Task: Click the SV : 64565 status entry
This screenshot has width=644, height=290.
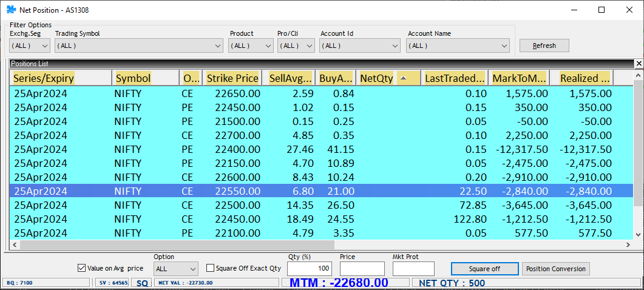Action: 113,283
